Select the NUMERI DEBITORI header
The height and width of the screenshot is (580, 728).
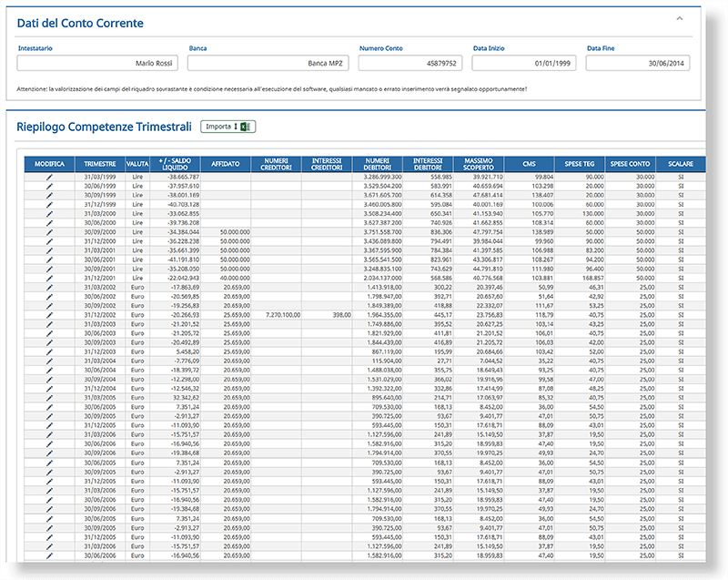point(377,164)
